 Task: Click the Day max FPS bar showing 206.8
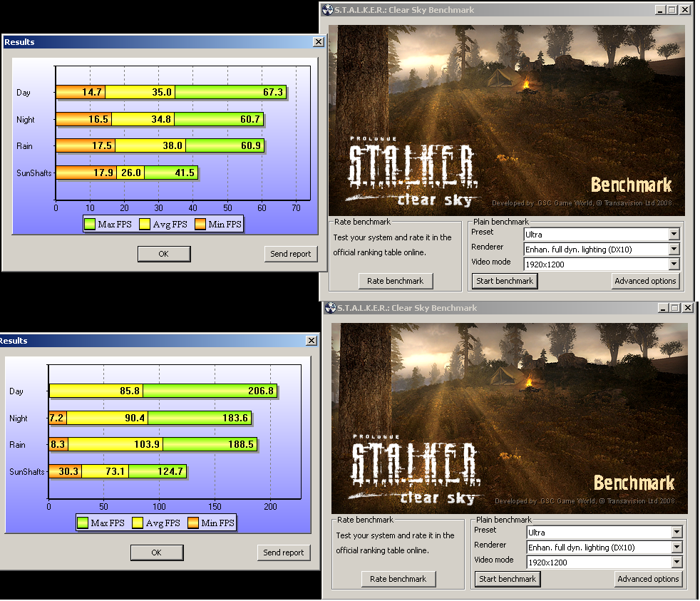[x=210, y=391]
